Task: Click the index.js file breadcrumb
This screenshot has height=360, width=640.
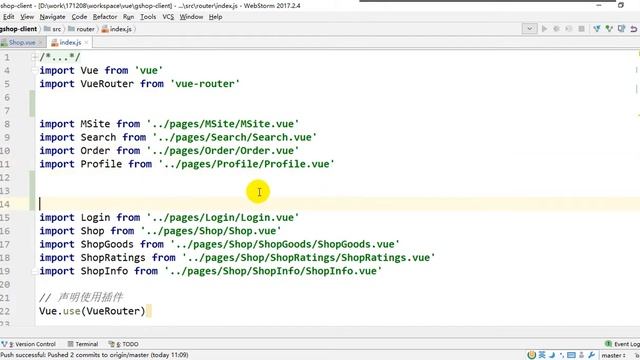Action: coord(117,29)
